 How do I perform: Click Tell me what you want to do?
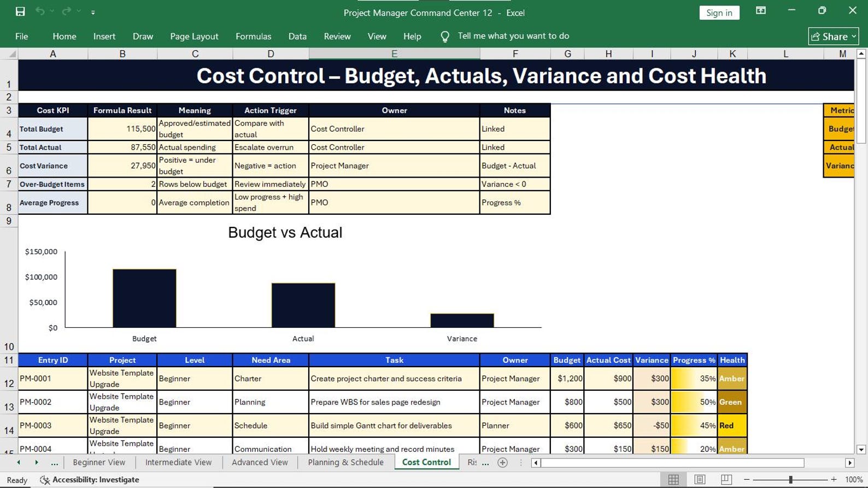coord(513,36)
